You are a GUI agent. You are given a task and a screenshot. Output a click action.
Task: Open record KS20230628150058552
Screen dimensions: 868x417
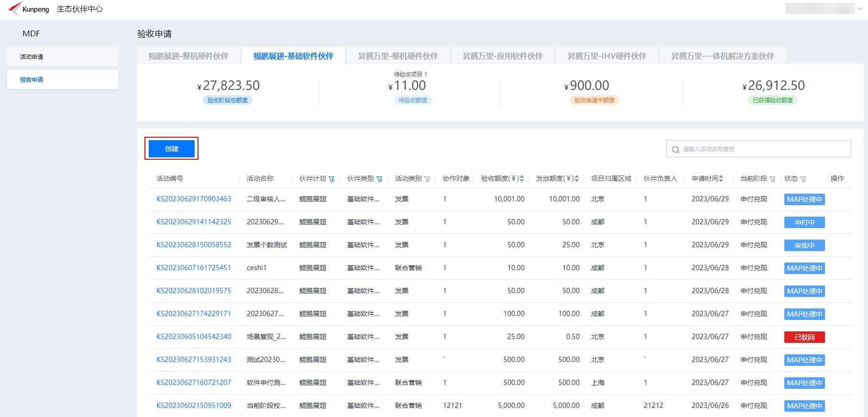pos(194,245)
